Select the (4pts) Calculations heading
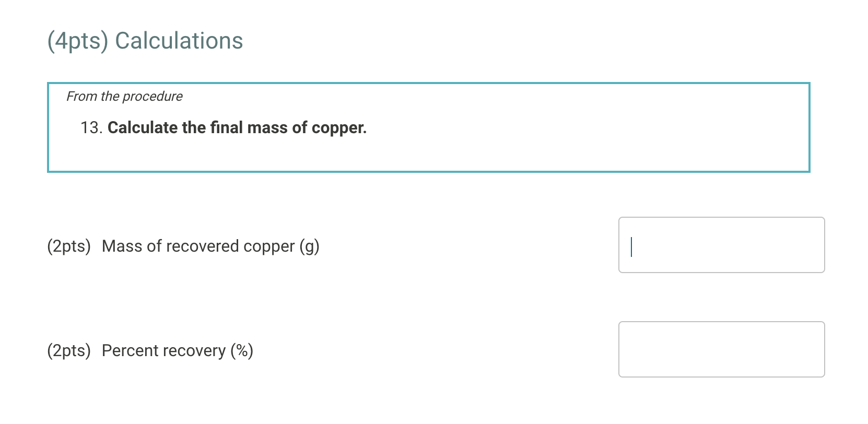Viewport: 868px width, 424px height. coord(145,40)
